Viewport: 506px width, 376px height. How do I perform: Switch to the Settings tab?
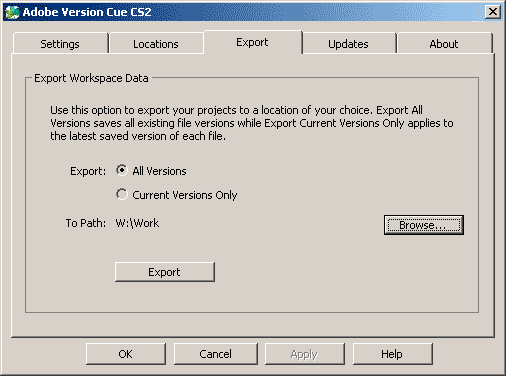click(60, 44)
